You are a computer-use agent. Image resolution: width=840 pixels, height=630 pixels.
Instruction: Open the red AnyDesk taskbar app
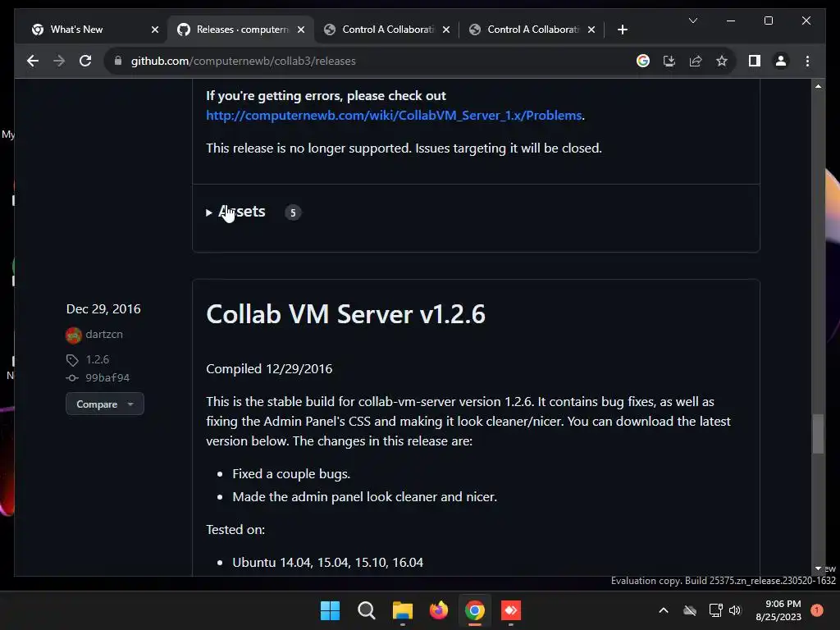[x=510, y=610]
